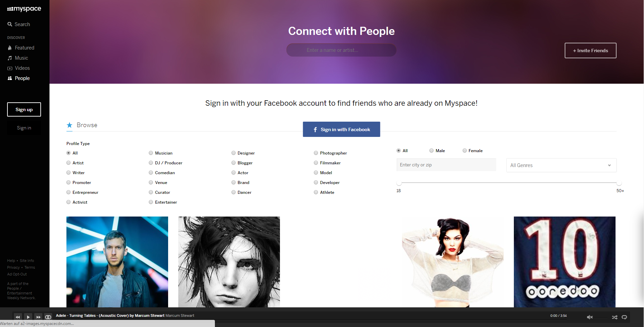Viewport: 644px width, 327px height.
Task: Open the Marcum Stewart artist link in the player
Action: [x=180, y=315]
